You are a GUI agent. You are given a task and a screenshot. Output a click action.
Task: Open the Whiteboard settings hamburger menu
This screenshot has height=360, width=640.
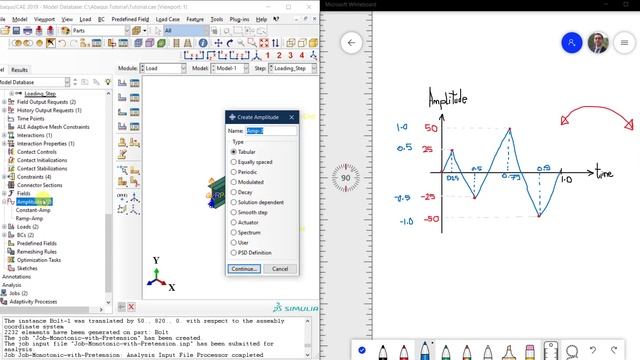(624, 42)
